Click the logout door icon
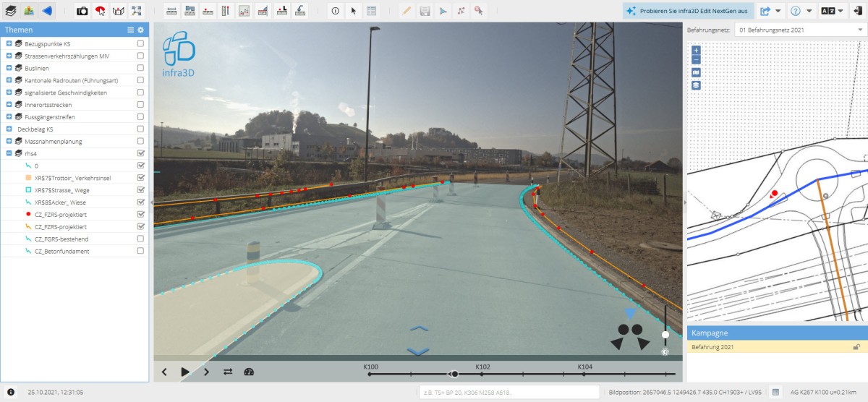 (859, 11)
